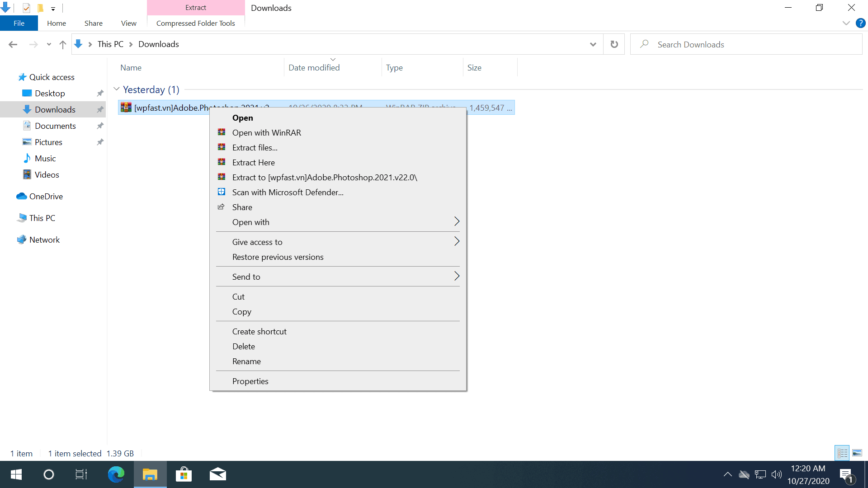The image size is (868, 488).
Task: Click This PC in address bar
Action: click(110, 44)
